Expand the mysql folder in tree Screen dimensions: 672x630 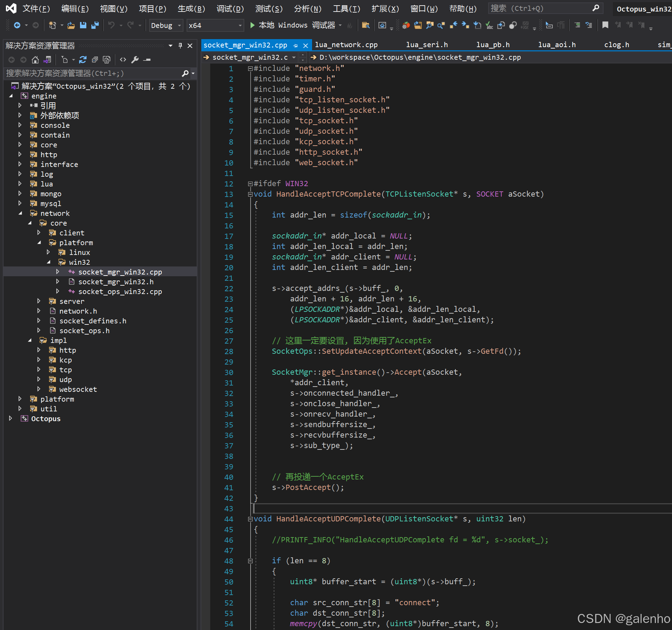20,203
